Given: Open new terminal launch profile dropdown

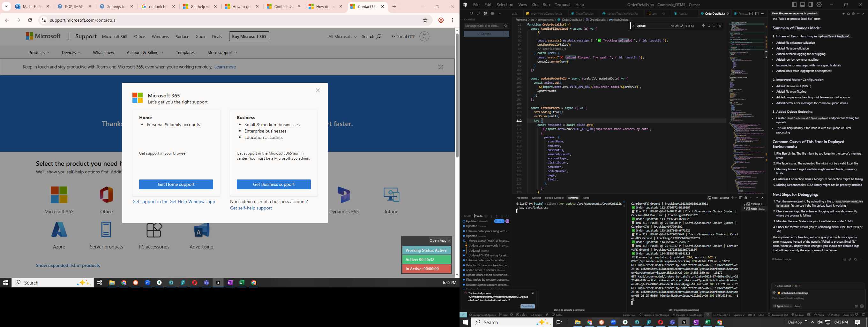Looking at the screenshot, I should [x=736, y=198].
